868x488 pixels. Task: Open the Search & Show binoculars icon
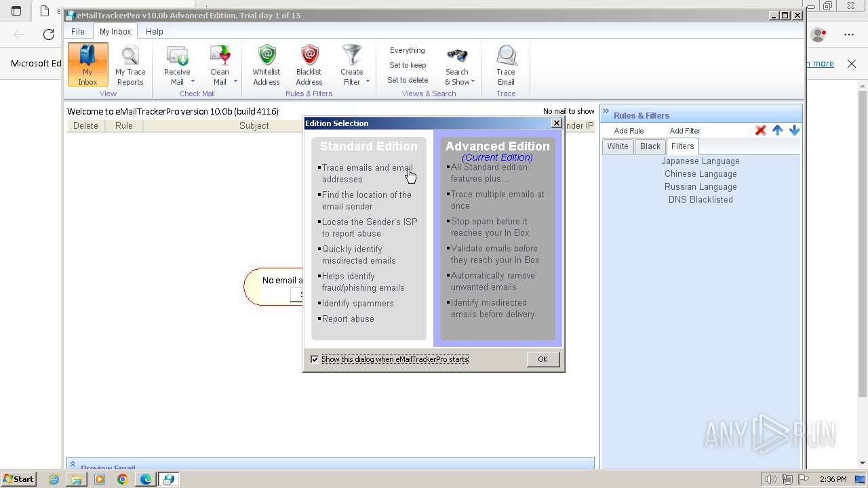coord(456,57)
